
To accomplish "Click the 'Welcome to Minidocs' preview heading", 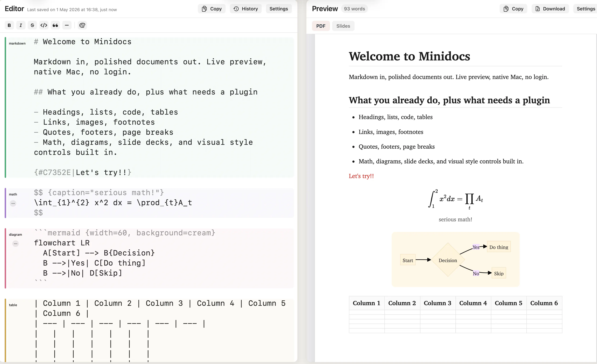I will pos(409,56).
